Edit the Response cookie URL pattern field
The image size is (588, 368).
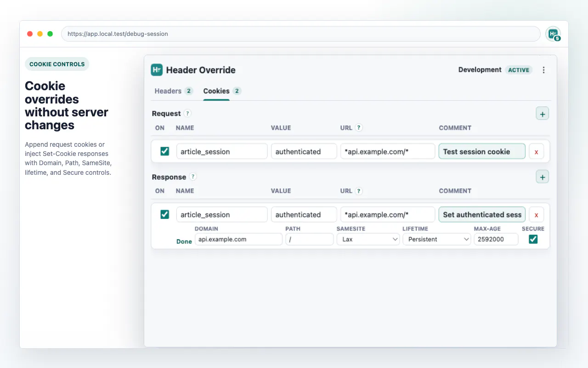tap(388, 214)
